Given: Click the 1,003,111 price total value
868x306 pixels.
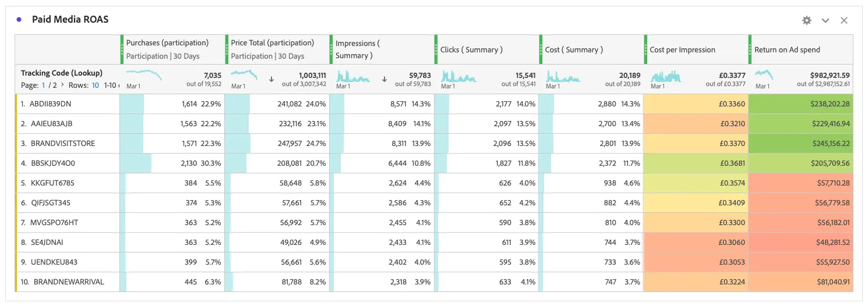Looking at the screenshot, I should pyautogui.click(x=312, y=75).
